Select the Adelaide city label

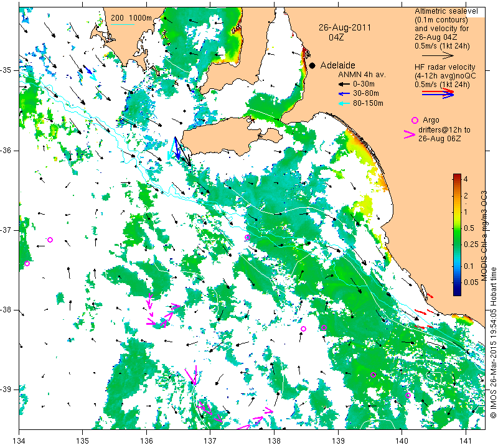(x=337, y=65)
